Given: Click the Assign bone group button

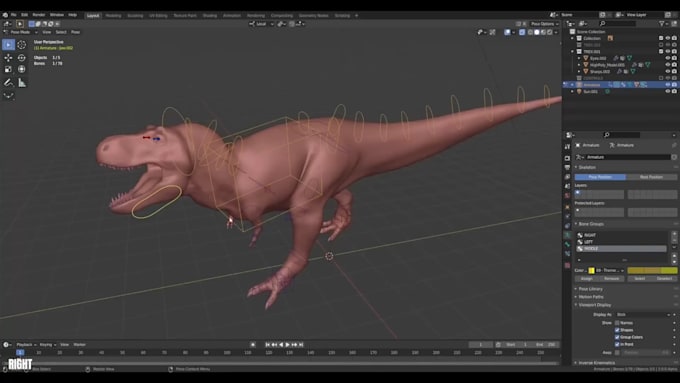Looking at the screenshot, I should (587, 278).
